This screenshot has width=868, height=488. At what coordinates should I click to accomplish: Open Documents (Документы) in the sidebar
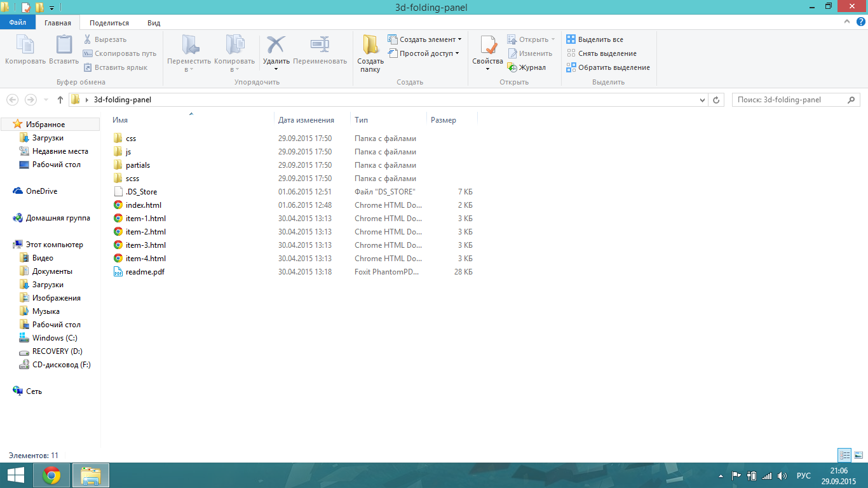pyautogui.click(x=52, y=271)
